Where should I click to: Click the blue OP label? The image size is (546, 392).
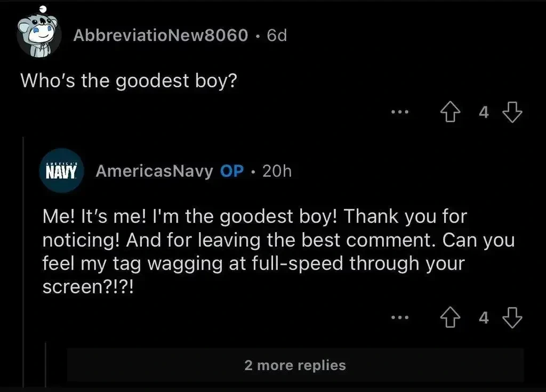click(x=232, y=171)
